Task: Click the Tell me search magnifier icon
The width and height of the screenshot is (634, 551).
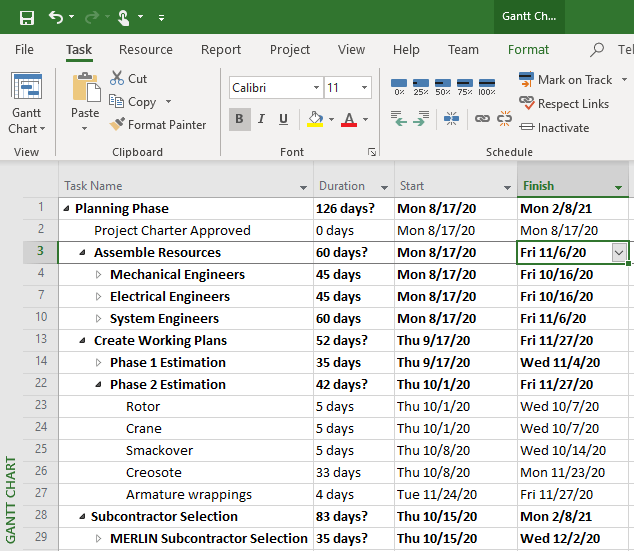Action: pyautogui.click(x=596, y=50)
